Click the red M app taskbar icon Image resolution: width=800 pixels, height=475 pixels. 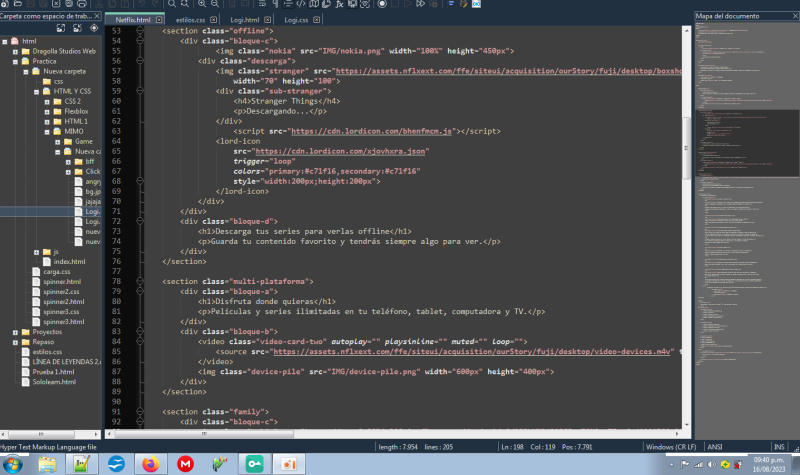pyautogui.click(x=185, y=463)
